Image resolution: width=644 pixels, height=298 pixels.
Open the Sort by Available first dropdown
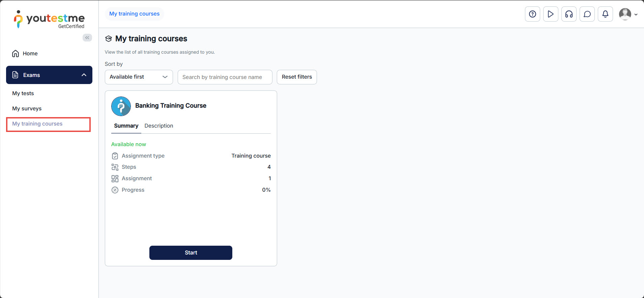pos(139,77)
